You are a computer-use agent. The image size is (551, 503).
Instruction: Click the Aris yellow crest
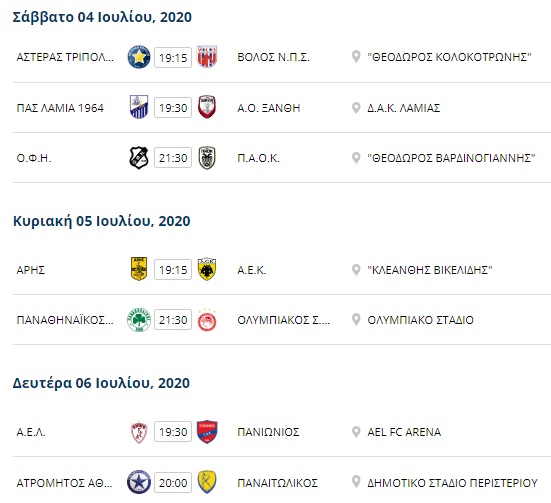tap(139, 269)
